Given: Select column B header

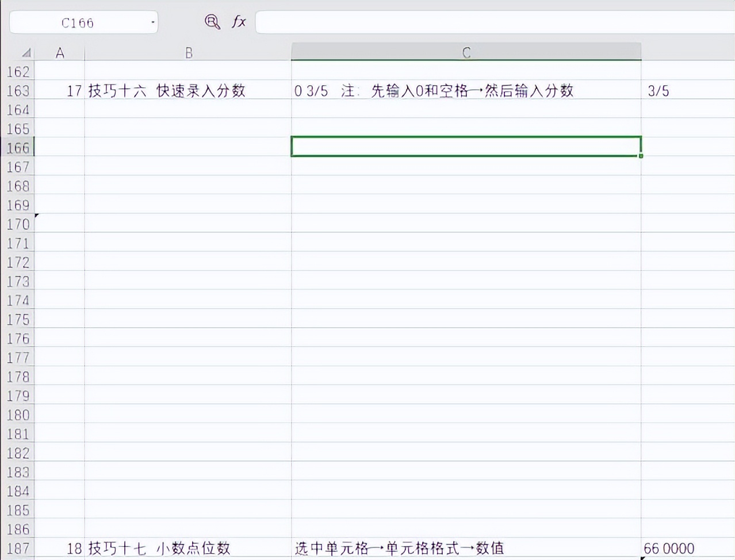Looking at the screenshot, I should tap(188, 52).
